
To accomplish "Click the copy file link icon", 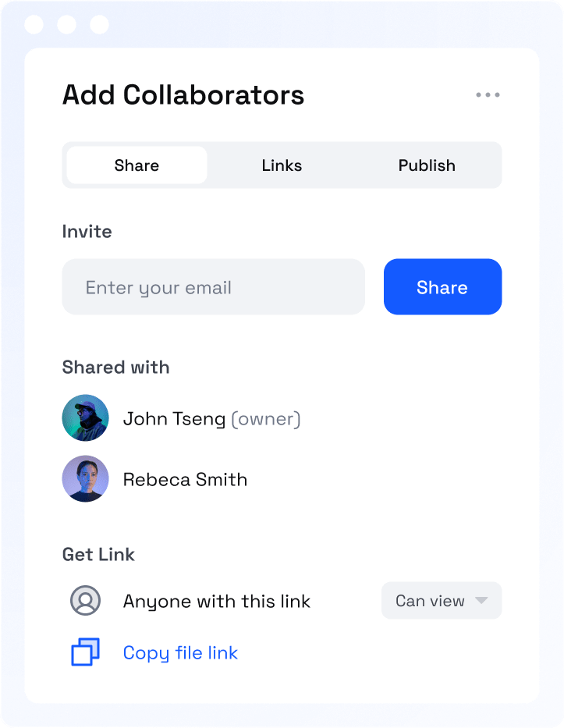I will [85, 652].
